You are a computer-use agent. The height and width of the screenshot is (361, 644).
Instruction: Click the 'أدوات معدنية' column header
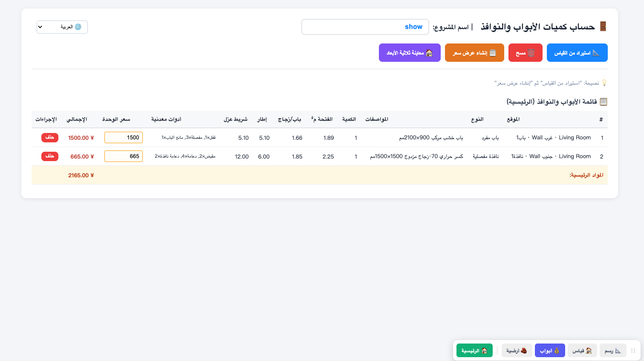(166, 119)
